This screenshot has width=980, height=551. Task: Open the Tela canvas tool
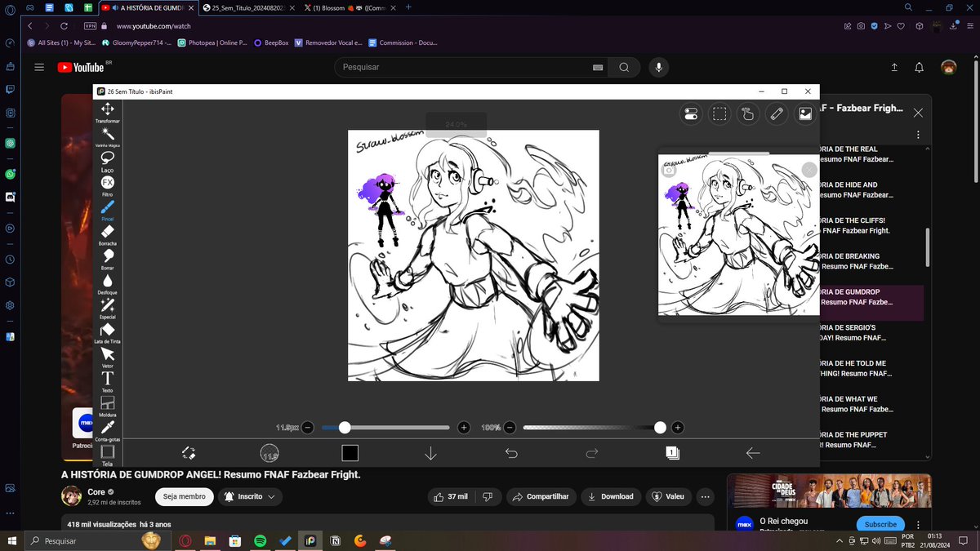click(107, 454)
